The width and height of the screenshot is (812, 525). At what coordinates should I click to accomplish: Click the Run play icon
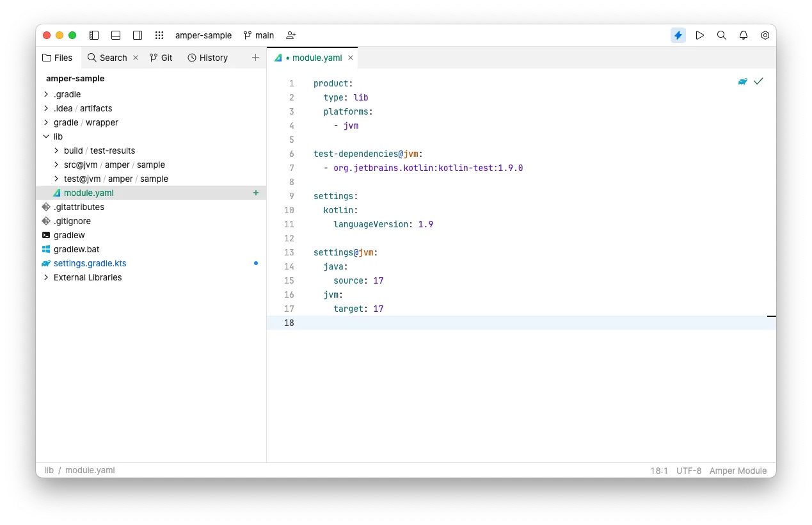[x=700, y=35]
